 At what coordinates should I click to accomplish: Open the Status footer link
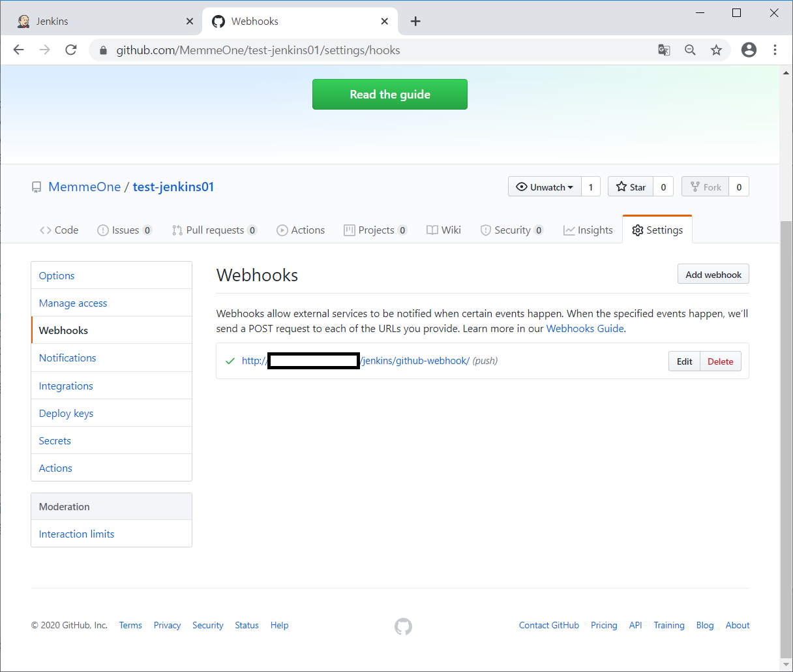point(247,625)
